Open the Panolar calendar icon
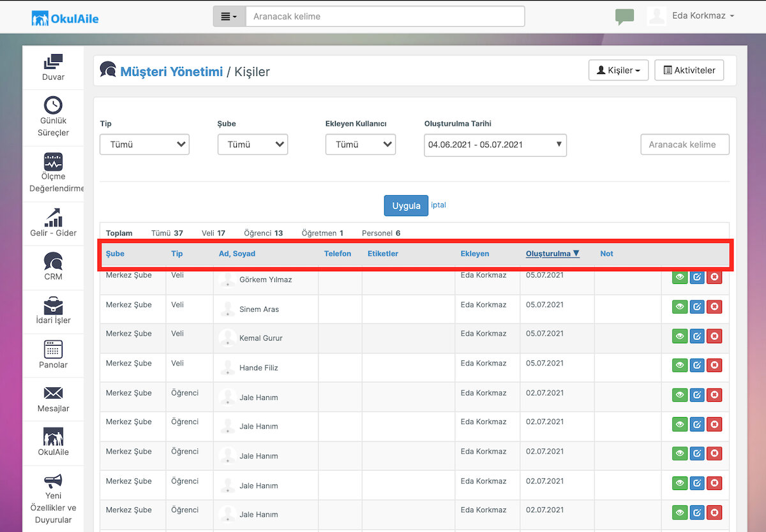The height and width of the screenshot is (532, 766). [54, 349]
